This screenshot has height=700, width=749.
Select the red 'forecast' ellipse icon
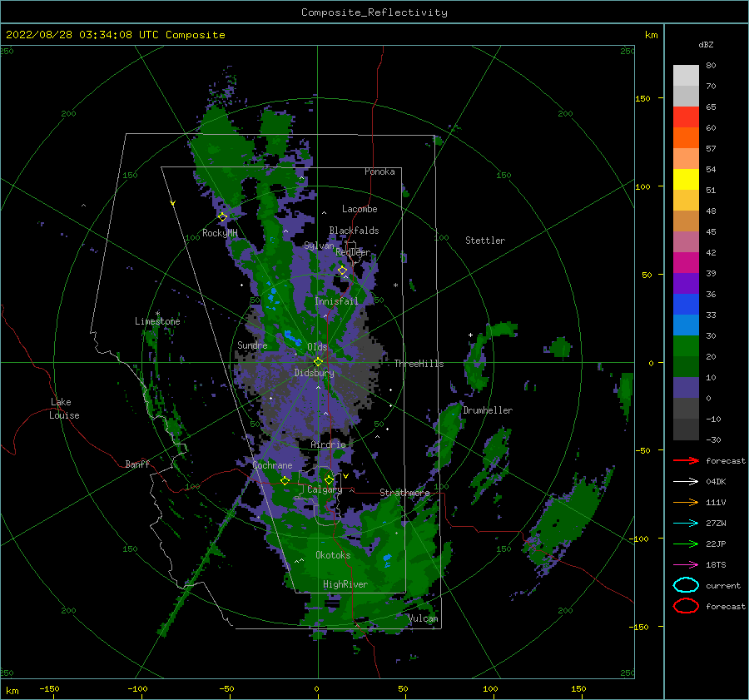point(686,606)
